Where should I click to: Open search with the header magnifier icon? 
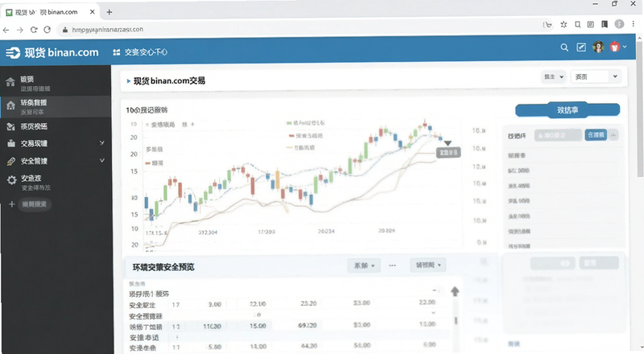point(564,47)
